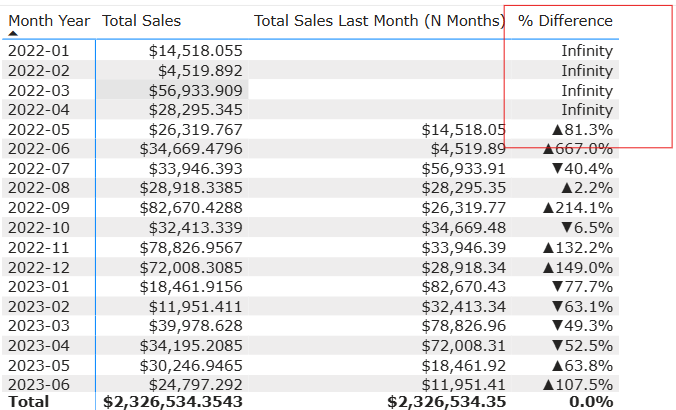Select the 2023-06 month cell
The width and height of the screenshot is (676, 410).
(x=32, y=382)
